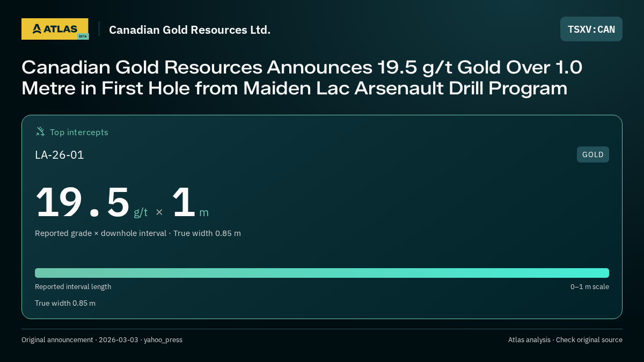The height and width of the screenshot is (362, 644).
Task: Click the 'Atlas analysis · Check original source' note
Action: coord(565,340)
